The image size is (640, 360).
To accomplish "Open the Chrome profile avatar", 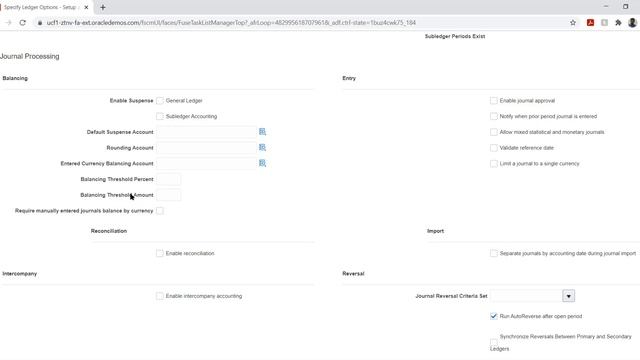I will pyautogui.click(x=633, y=23).
